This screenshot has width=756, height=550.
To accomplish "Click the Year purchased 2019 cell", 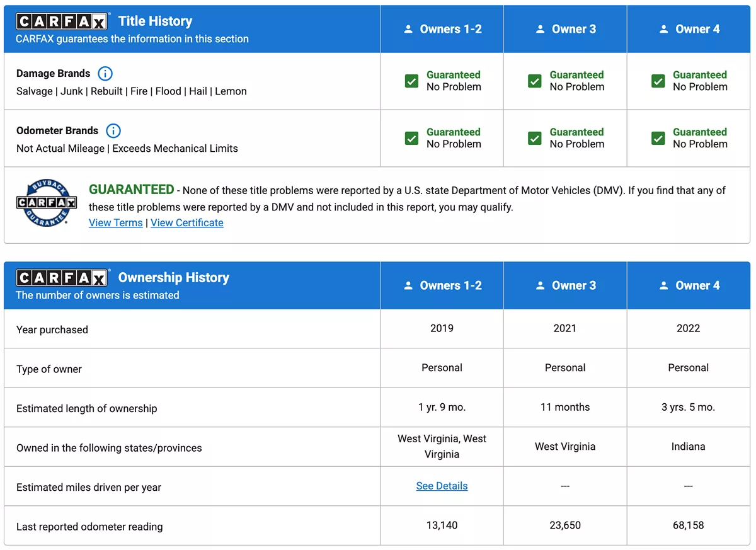I will click(x=442, y=328).
